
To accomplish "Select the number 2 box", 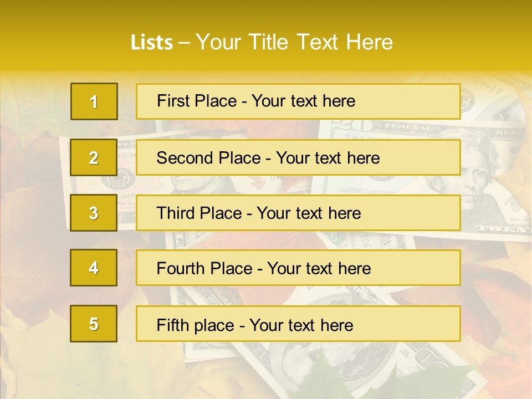I will click(x=94, y=157).
